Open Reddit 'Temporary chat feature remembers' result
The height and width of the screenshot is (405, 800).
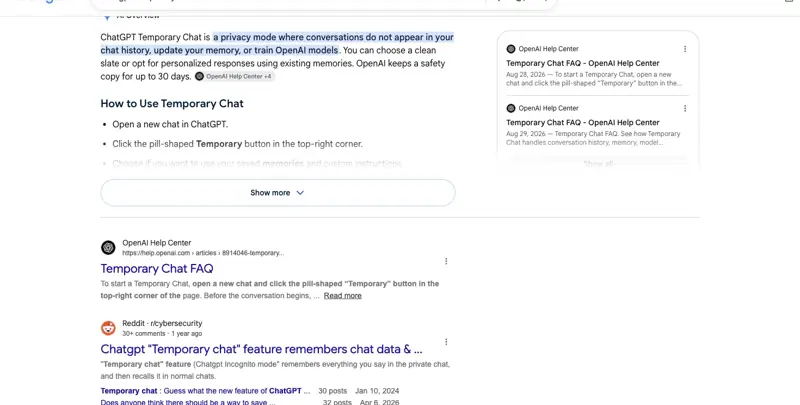(261, 349)
